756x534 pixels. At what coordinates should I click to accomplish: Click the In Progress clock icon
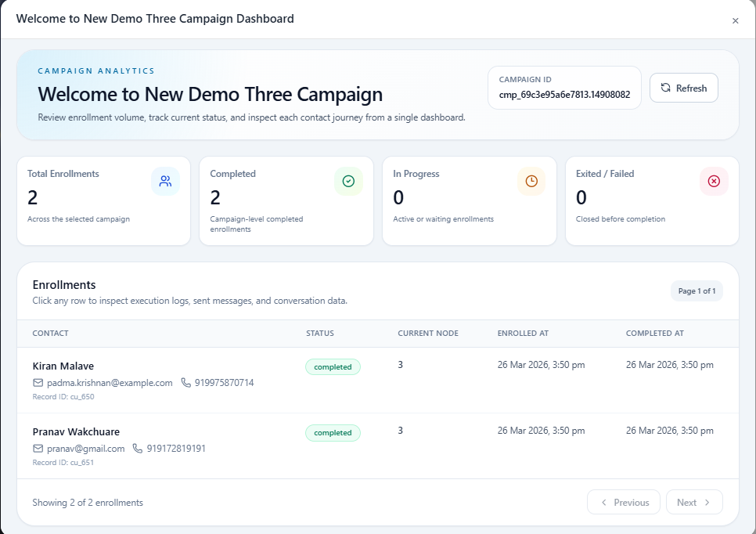pyautogui.click(x=531, y=181)
